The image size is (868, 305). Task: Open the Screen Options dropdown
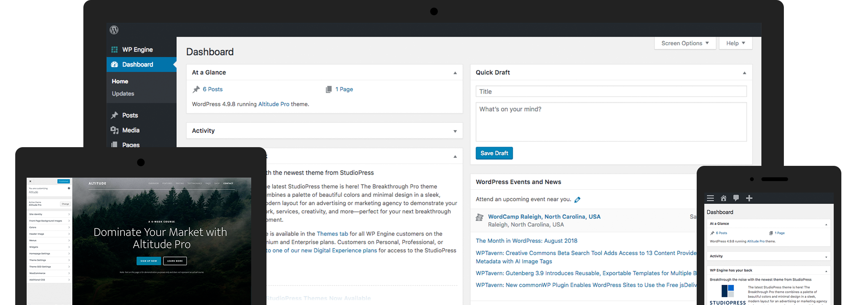685,43
